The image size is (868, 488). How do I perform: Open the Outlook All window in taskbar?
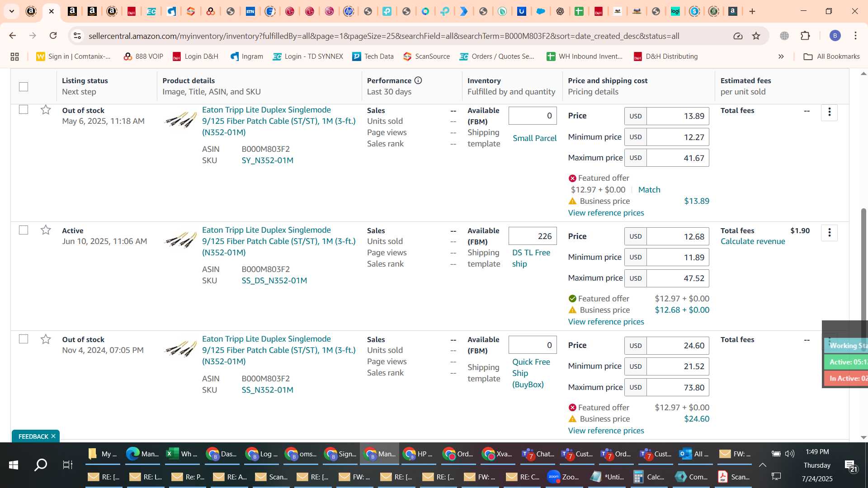[x=694, y=454]
